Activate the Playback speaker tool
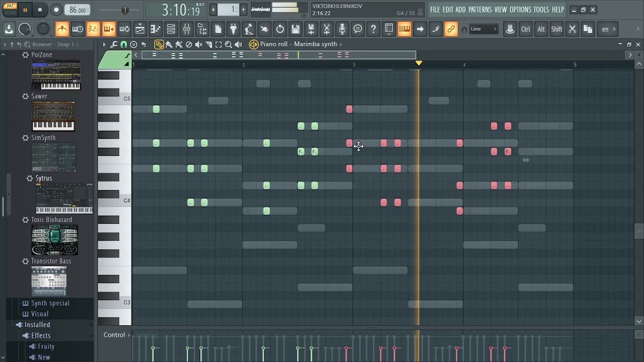The image size is (644, 362). click(238, 44)
